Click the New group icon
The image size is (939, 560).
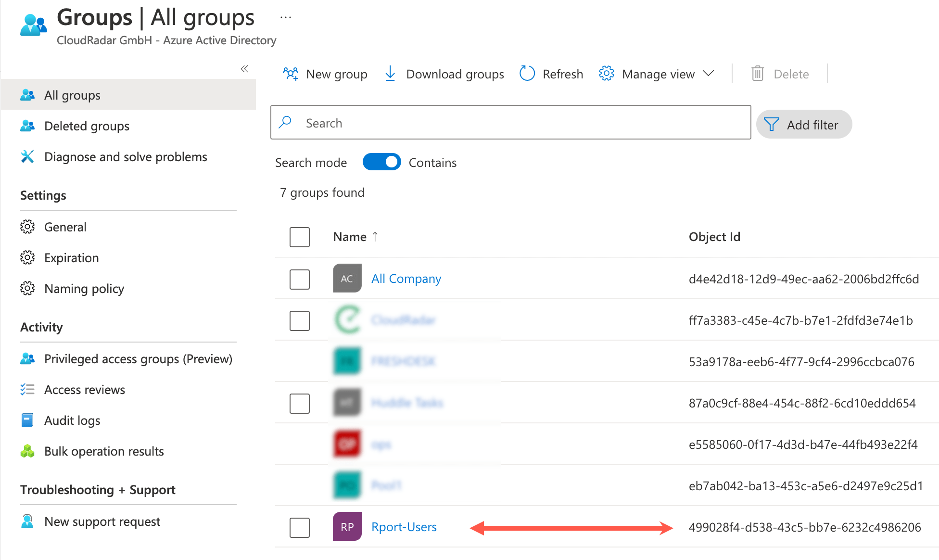[291, 74]
